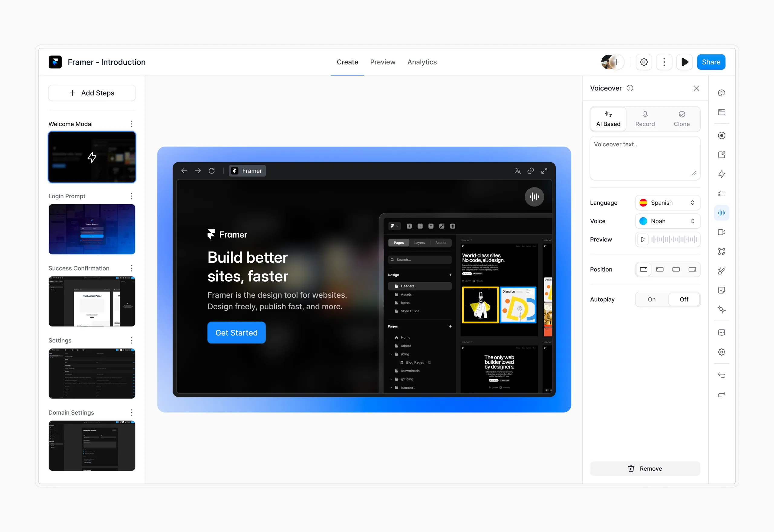Image resolution: width=774 pixels, height=532 pixels.
Task: Open the lightning trigger icon in right sidebar
Action: (721, 174)
